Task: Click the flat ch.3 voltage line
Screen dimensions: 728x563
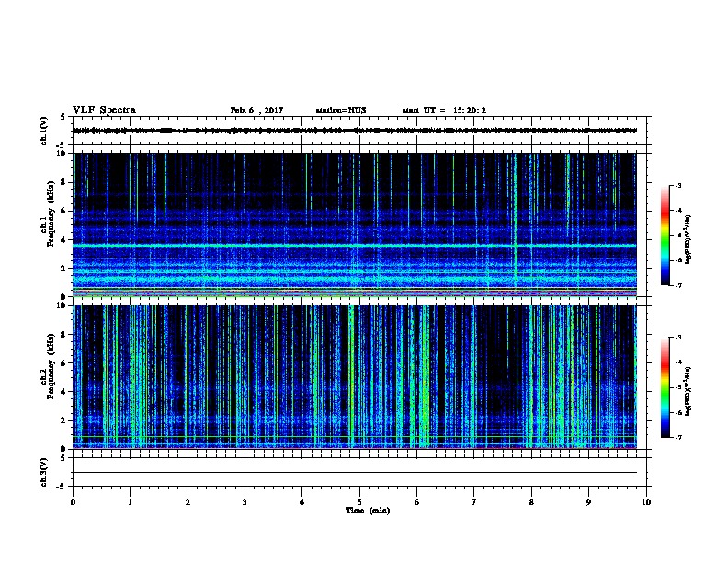Action: pyautogui.click(x=355, y=473)
